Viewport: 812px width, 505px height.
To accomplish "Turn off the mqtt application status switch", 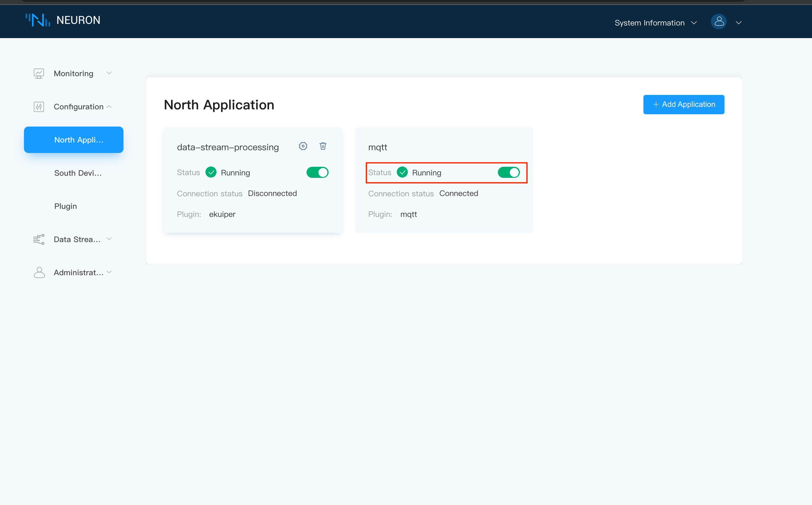I will coord(509,172).
